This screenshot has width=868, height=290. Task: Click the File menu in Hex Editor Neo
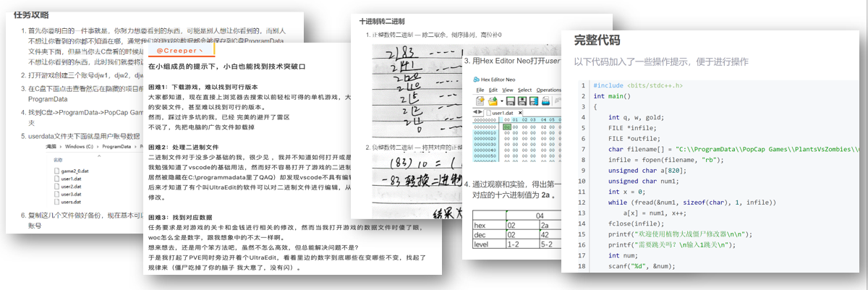480,90
